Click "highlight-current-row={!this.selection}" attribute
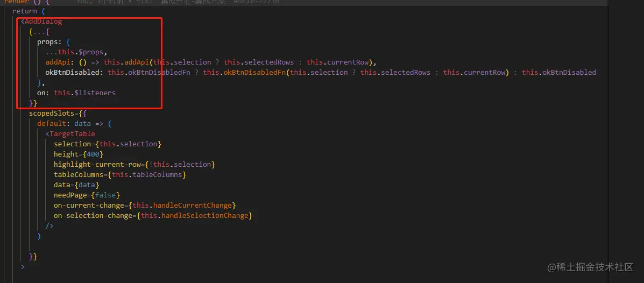 coord(135,165)
